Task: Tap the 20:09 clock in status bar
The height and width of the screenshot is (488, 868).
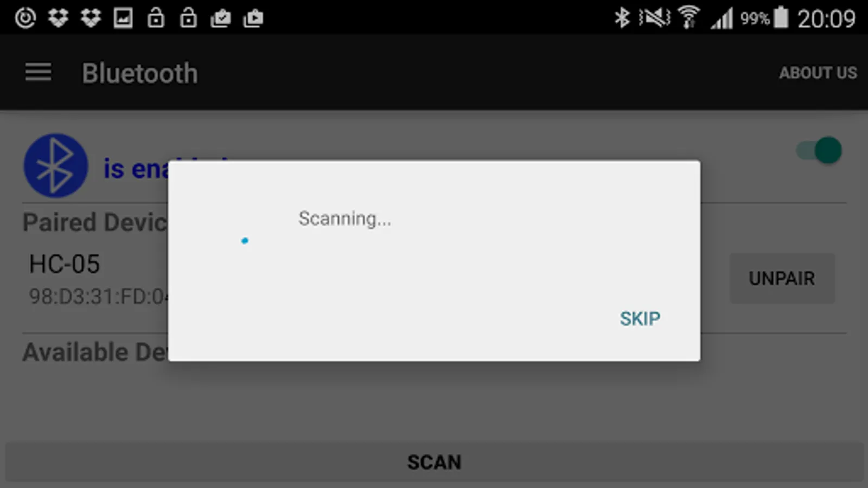Action: point(826,19)
